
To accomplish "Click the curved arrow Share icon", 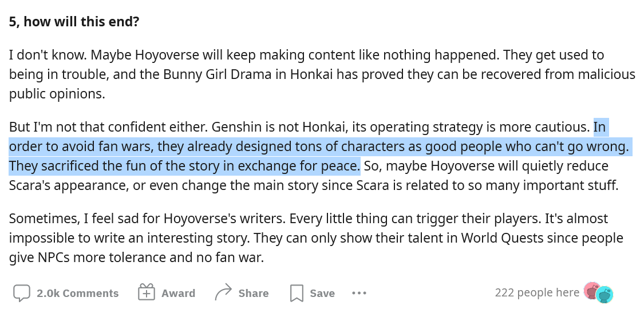I will [x=223, y=293].
